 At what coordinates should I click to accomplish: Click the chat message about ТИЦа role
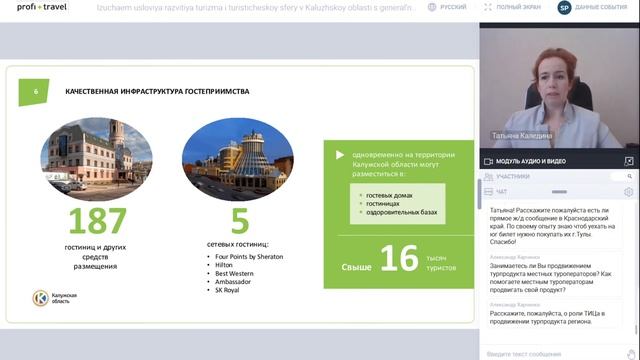pyautogui.click(x=548, y=318)
